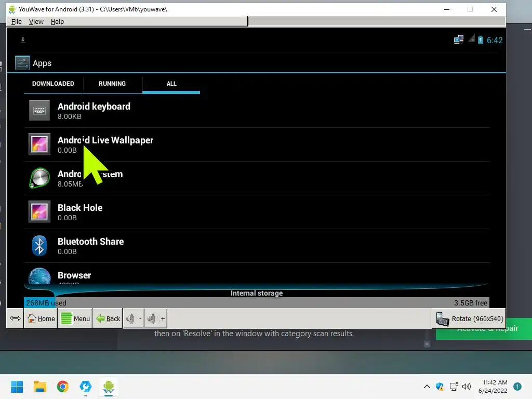
Task: Open the Black Hole wallpaper icon
Action: coord(39,212)
